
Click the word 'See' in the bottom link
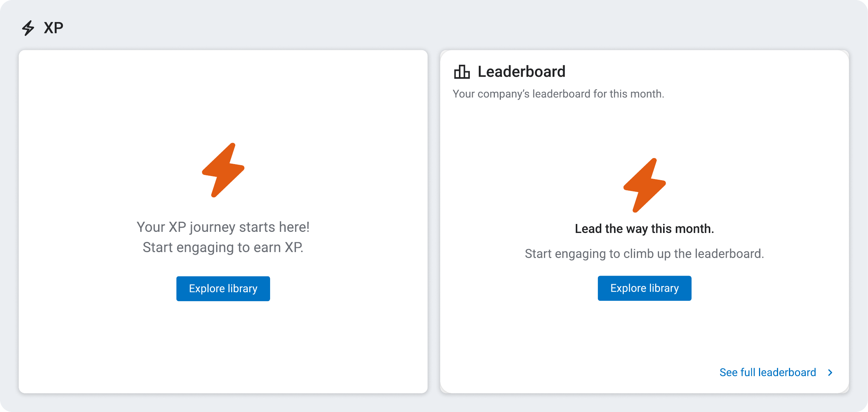(x=728, y=373)
